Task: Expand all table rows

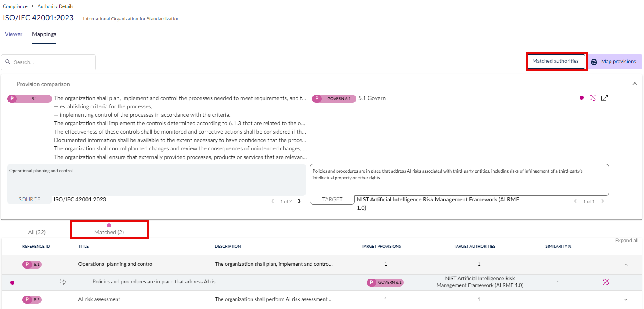Action: click(x=627, y=240)
